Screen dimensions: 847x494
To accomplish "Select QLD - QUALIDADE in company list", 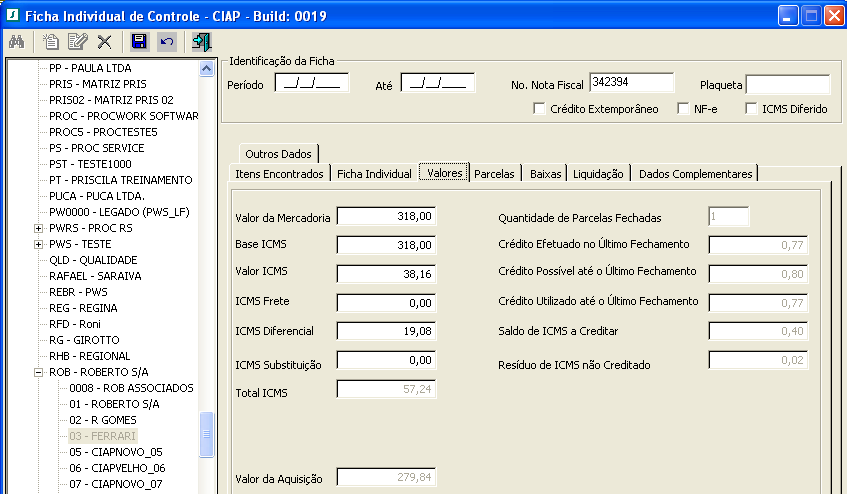I will click(x=94, y=260).
